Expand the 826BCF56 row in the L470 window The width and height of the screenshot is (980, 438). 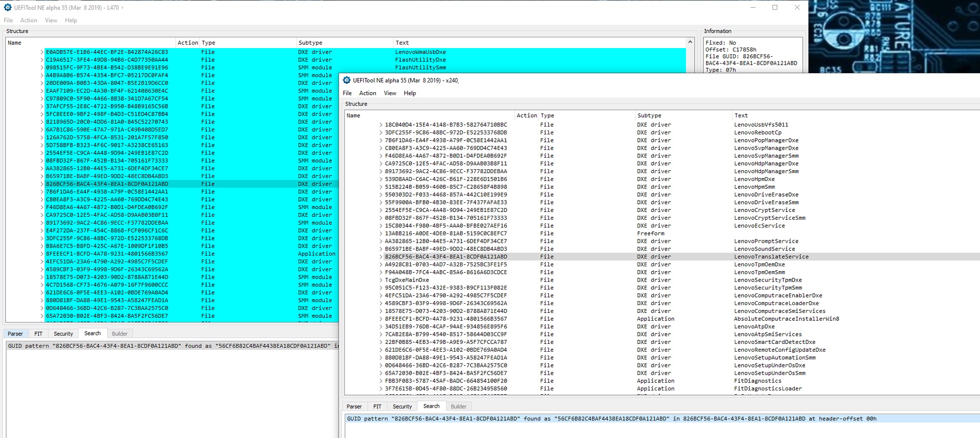pyautogui.click(x=42, y=184)
